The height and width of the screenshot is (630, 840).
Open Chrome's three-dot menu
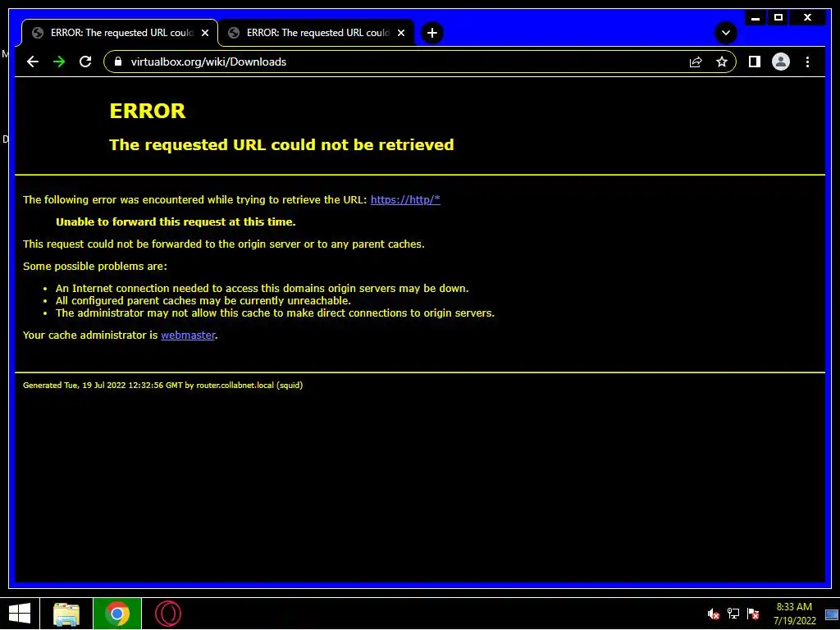(x=807, y=62)
